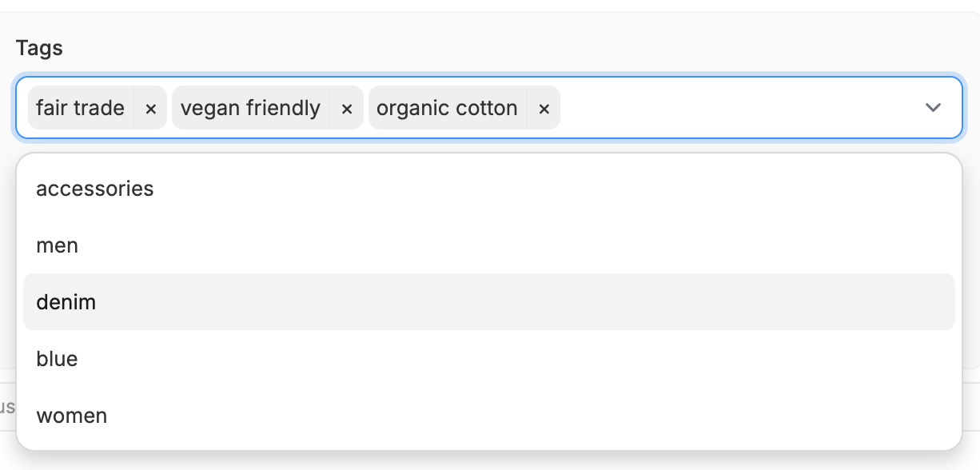The width and height of the screenshot is (980, 470).
Task: Add the "women" tag from the list
Action: tap(489, 416)
